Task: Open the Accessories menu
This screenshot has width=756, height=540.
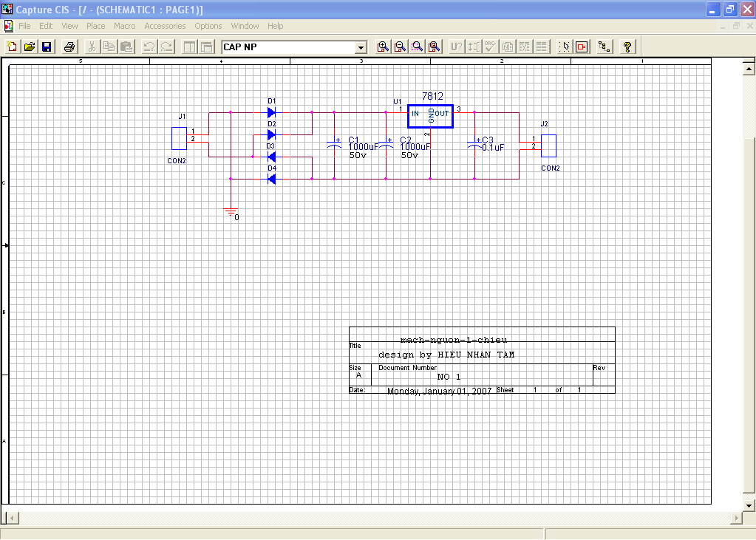Action: point(165,26)
